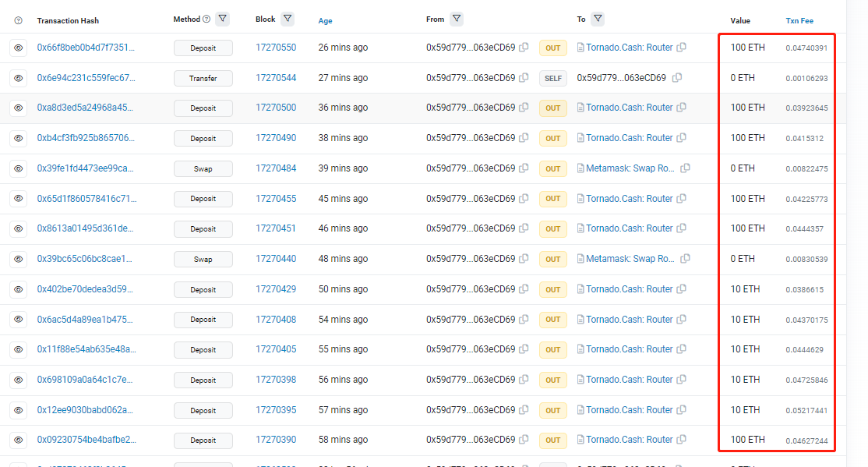Open block 17270455 link

tap(276, 199)
